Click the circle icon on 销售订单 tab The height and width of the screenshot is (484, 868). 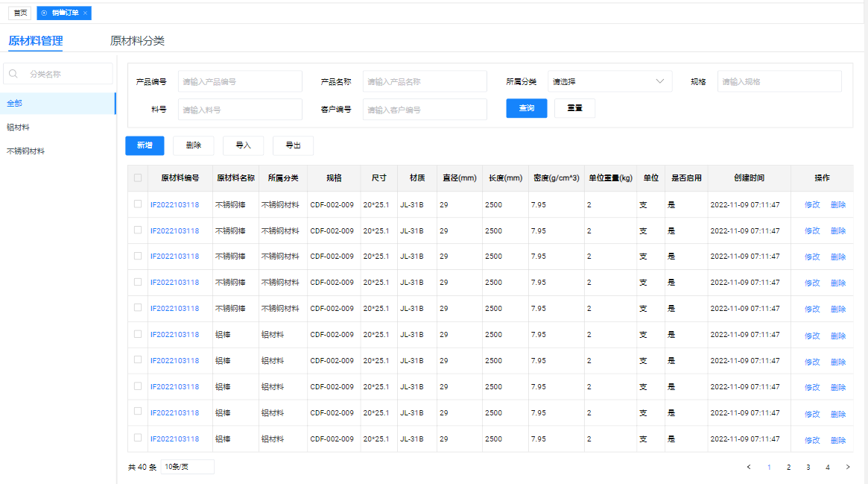coord(44,13)
